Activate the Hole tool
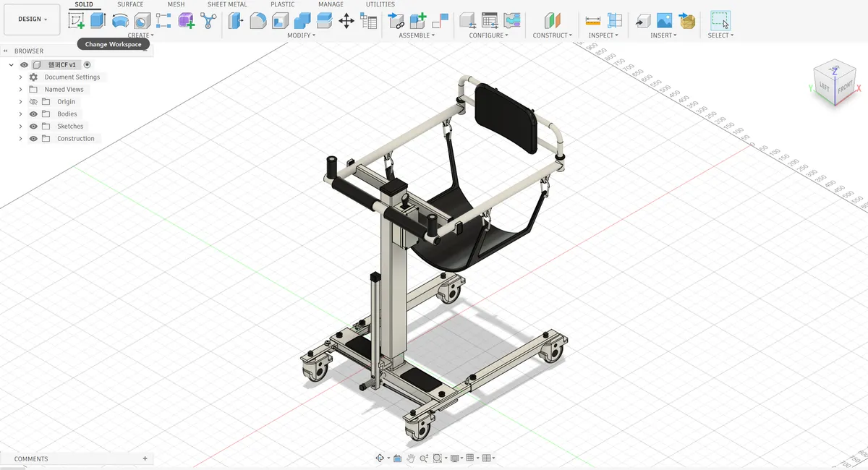Screen dimensions: 868x470 [142, 21]
